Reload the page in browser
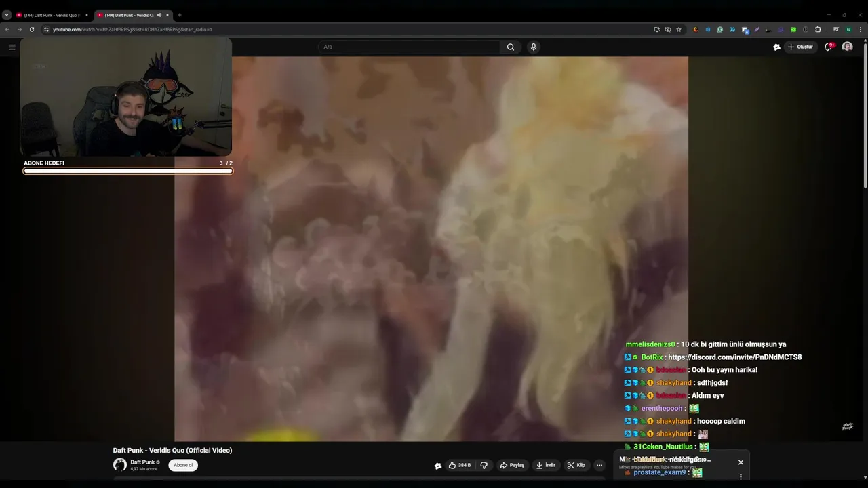This screenshot has width=868, height=488. 32,29
